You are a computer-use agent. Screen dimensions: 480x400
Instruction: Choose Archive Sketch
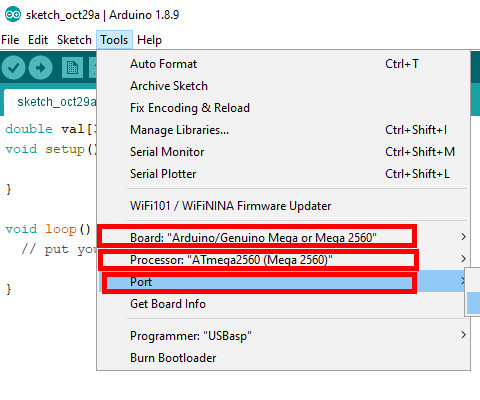pos(283,86)
